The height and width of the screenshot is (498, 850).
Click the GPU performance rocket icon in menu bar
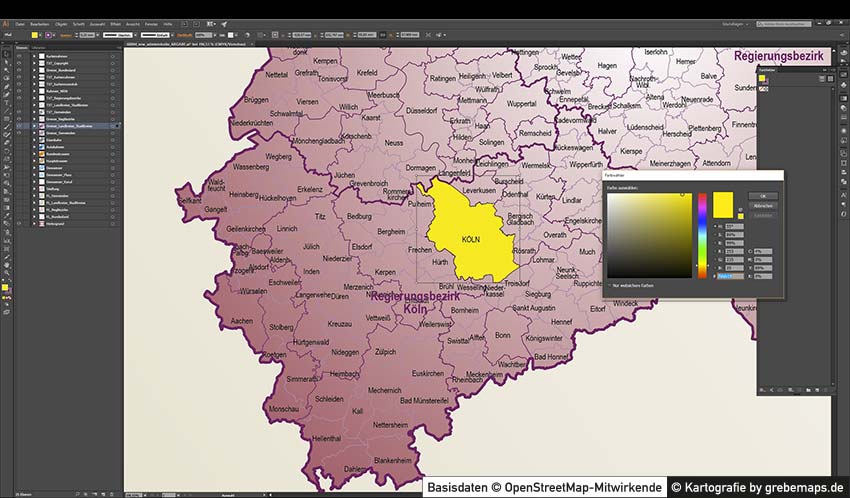(x=224, y=22)
